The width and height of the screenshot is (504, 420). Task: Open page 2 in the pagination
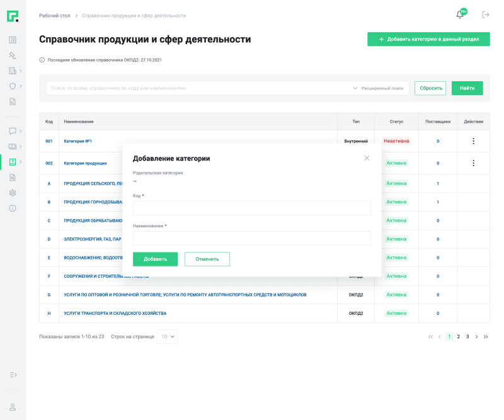pyautogui.click(x=457, y=336)
